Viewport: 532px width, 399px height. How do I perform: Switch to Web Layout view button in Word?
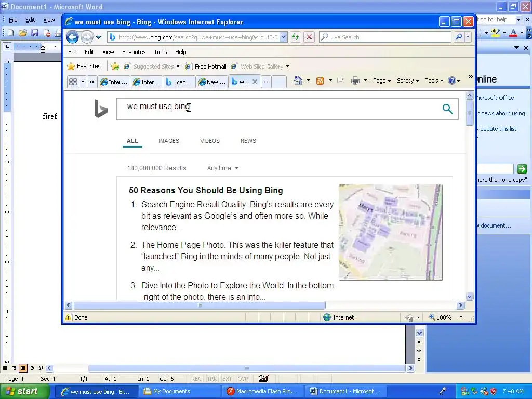tap(14, 368)
